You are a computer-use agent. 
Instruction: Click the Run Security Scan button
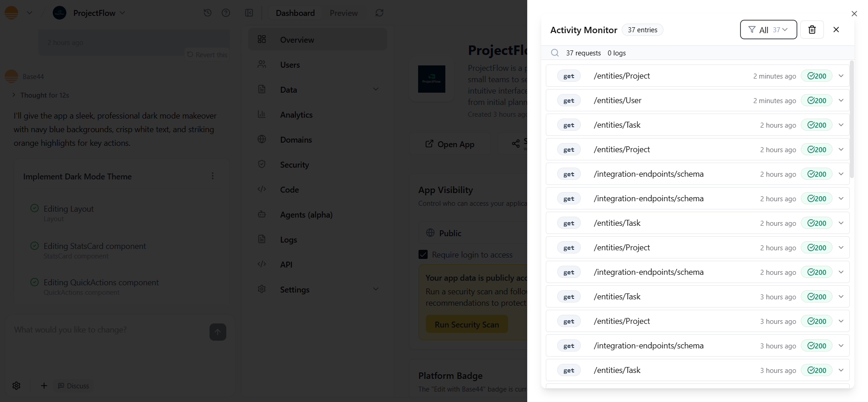(x=467, y=324)
